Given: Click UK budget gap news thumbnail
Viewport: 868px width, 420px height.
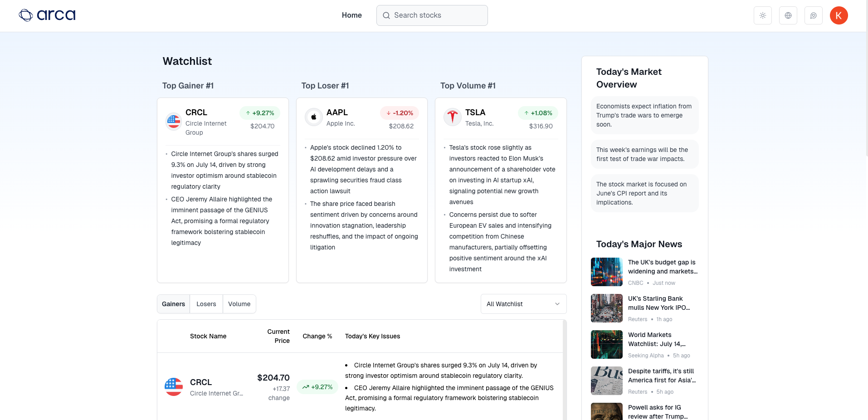Looking at the screenshot, I should click(607, 272).
